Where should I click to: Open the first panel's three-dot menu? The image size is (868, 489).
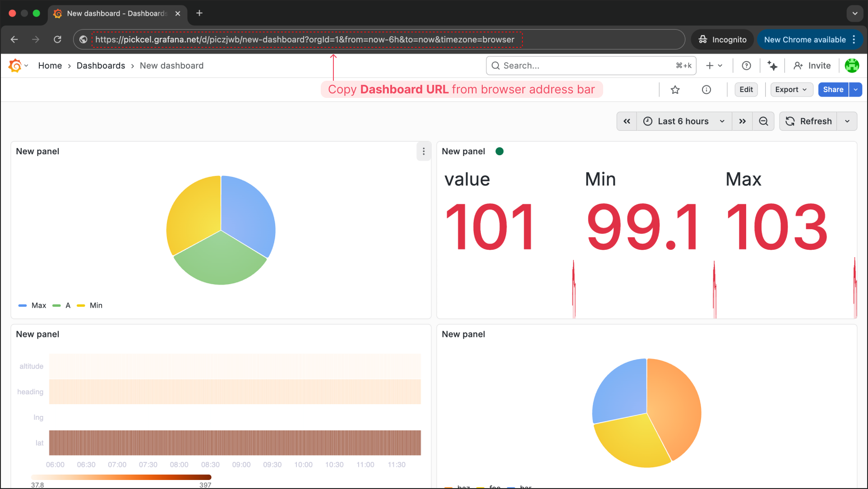click(x=423, y=152)
